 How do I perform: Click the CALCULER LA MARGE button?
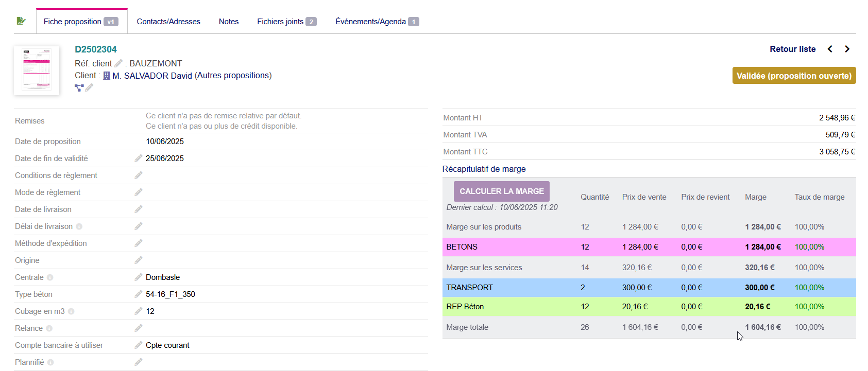click(502, 191)
